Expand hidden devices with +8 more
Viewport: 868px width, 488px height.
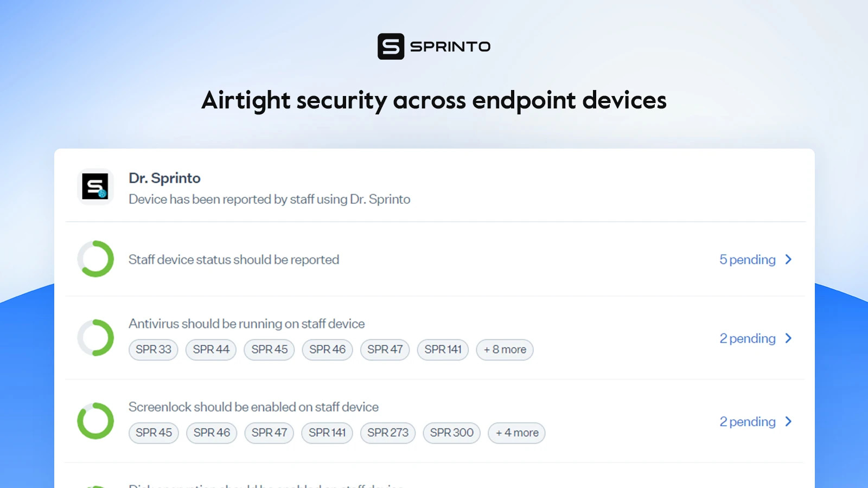tap(505, 350)
